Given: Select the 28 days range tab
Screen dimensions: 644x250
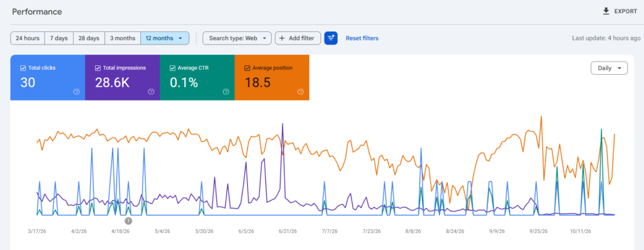Looking at the screenshot, I should [89, 38].
